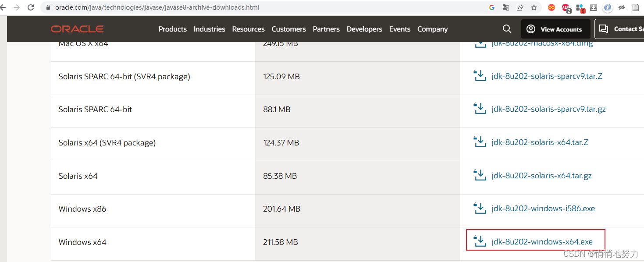The height and width of the screenshot is (262, 644).
Task: Bookmark this page with the star
Action: pyautogui.click(x=534, y=7)
